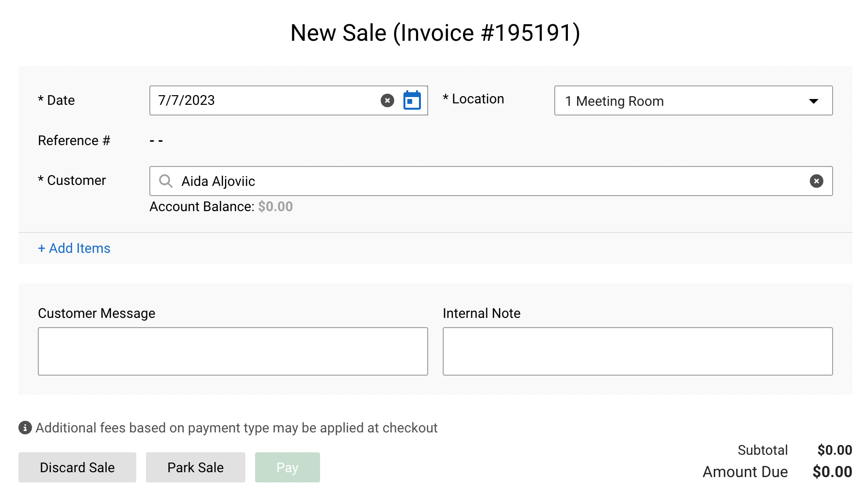Open the 1 Meeting Room location selector
The width and height of the screenshot is (868, 496).
(x=693, y=100)
